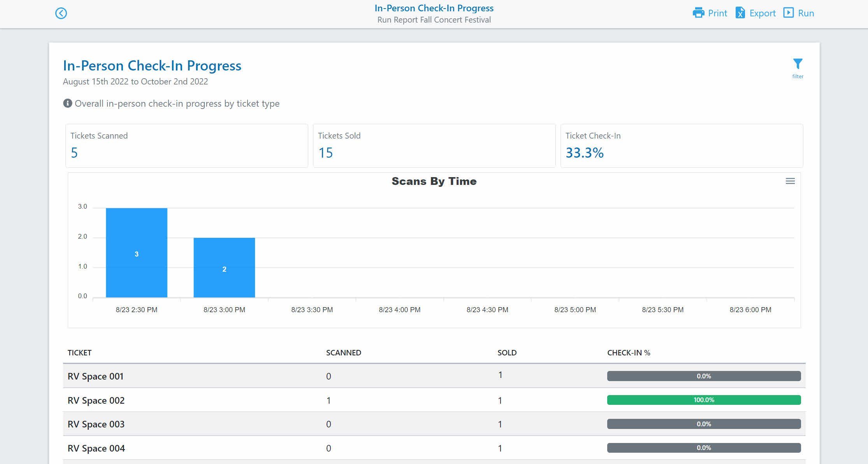Viewport: 868px width, 464px height.
Task: Click the Tickets Sold card value 15
Action: coord(325,153)
